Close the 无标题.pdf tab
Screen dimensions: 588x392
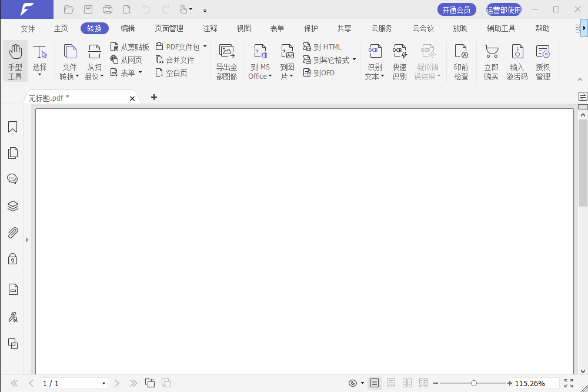pyautogui.click(x=132, y=98)
